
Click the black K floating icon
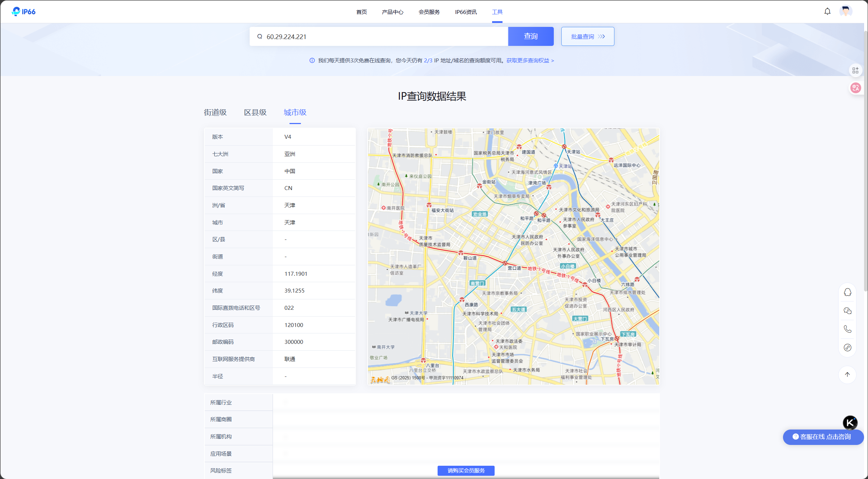850,423
